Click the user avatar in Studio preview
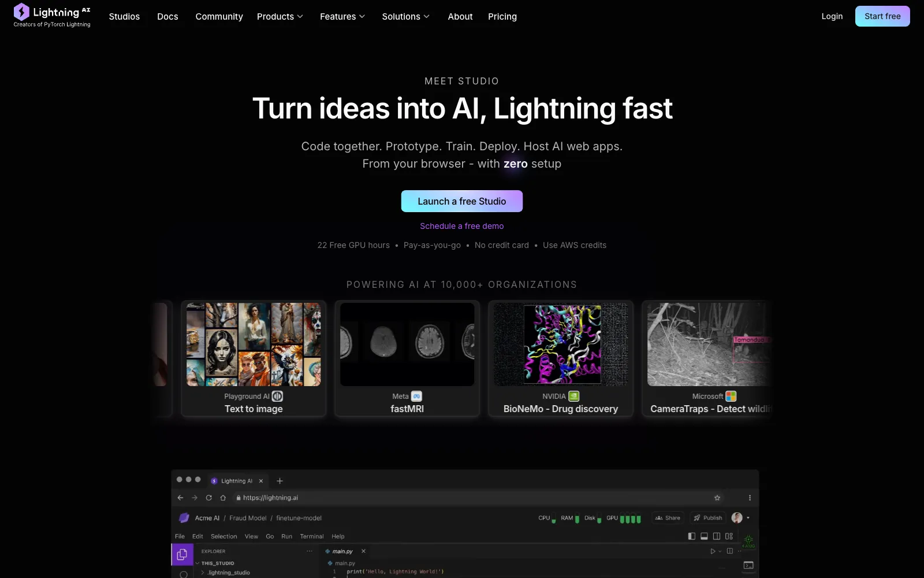 737,518
